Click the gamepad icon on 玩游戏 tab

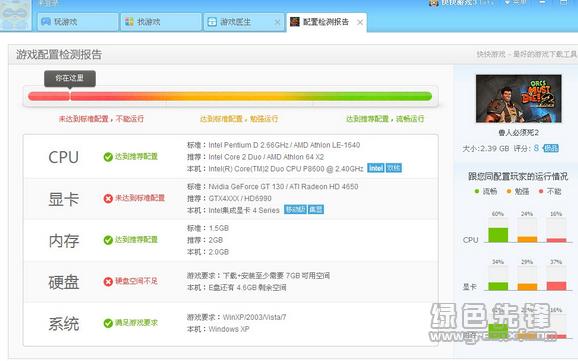pos(46,21)
